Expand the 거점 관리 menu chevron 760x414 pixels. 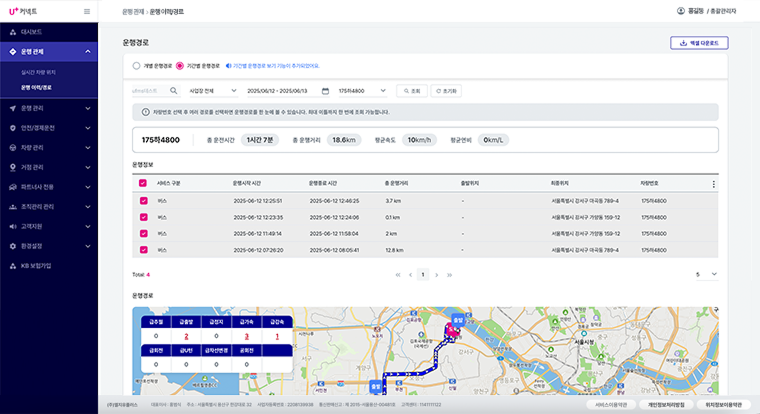(x=88, y=167)
